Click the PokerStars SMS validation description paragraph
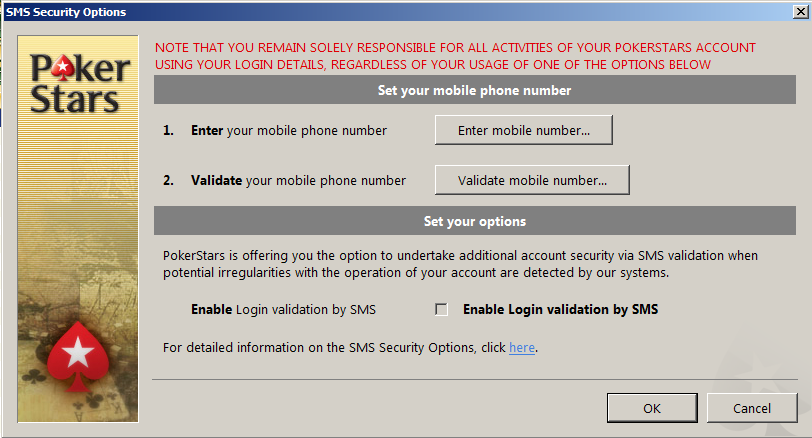Image resolution: width=812 pixels, height=438 pixels. click(460, 264)
